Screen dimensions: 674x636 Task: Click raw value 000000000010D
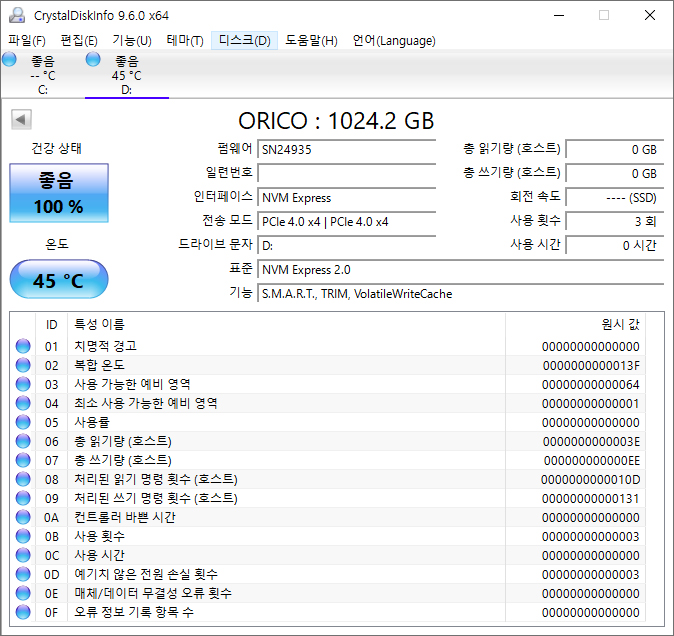[x=591, y=479]
